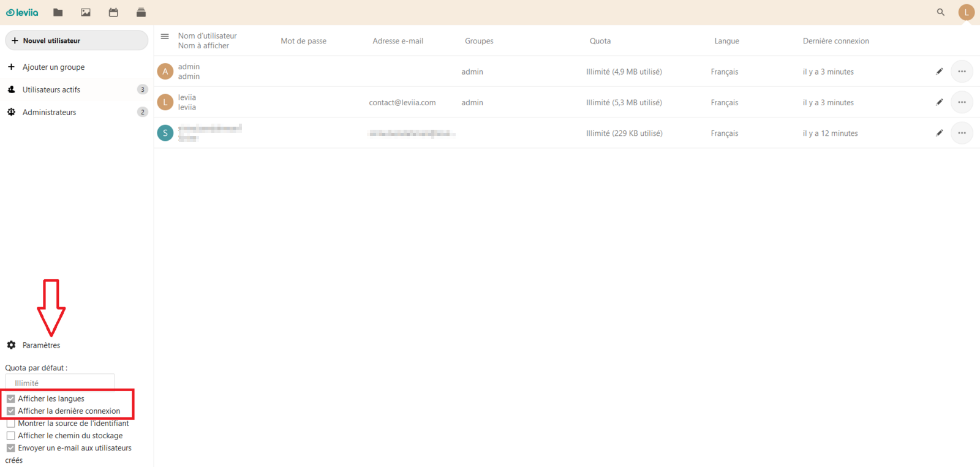Viewport: 980px width, 467px height.
Task: Edit the 12 minutes user row pencil
Action: [940, 133]
